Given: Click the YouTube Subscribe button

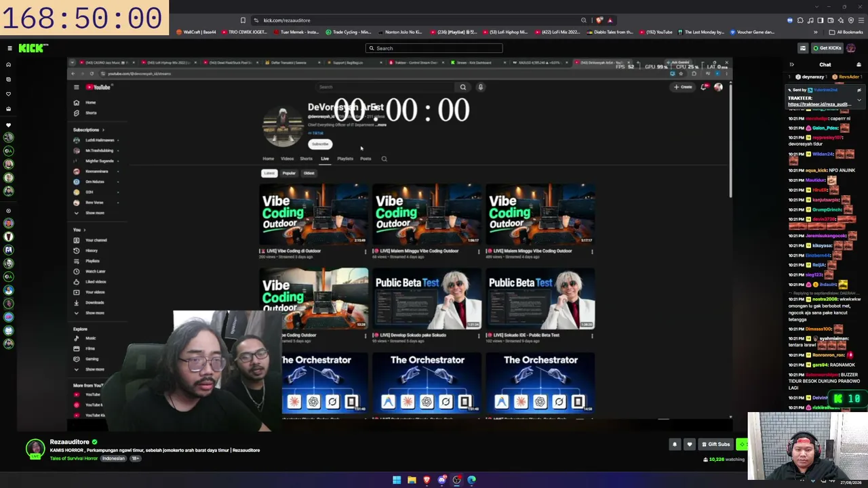Looking at the screenshot, I should [x=320, y=144].
